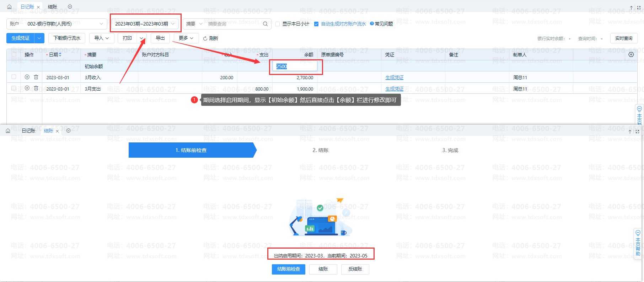Click 生成凭证 link in the 3月收入 row
The width and height of the screenshot is (644, 282).
pyautogui.click(x=394, y=77)
